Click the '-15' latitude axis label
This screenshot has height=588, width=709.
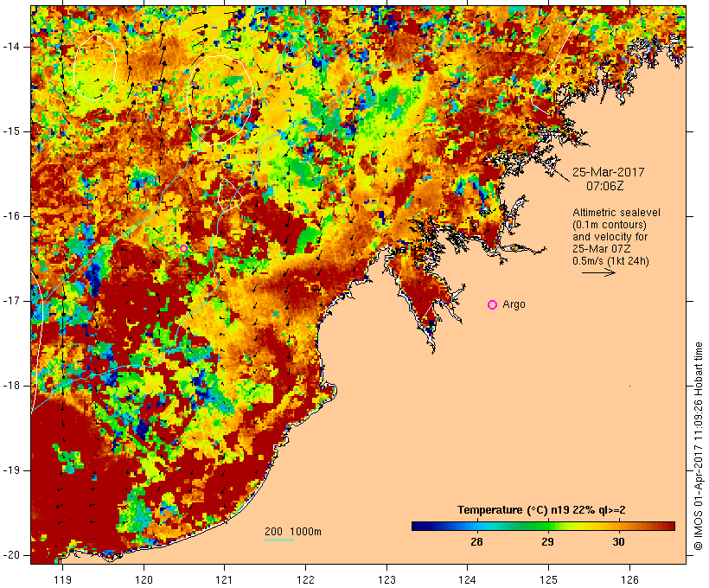coord(11,131)
